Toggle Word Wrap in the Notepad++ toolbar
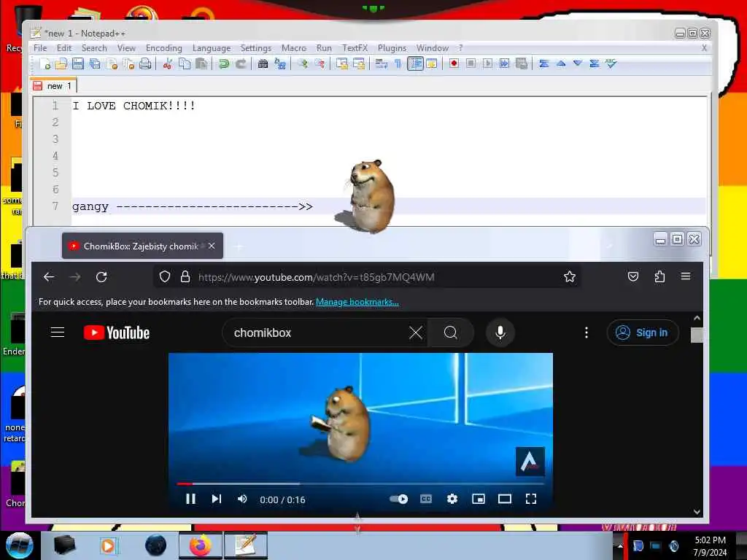 click(381, 64)
